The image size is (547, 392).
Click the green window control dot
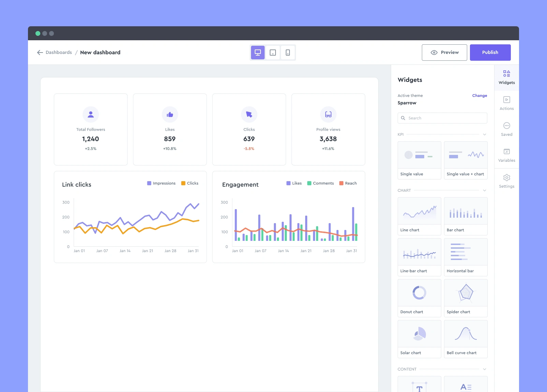point(38,33)
